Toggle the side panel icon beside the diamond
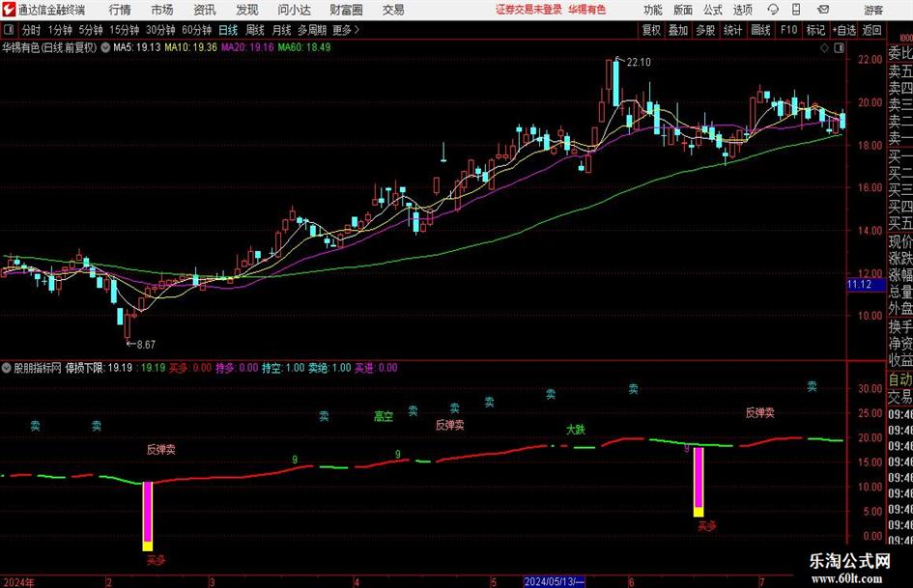The width and height of the screenshot is (913, 588). pos(839,48)
